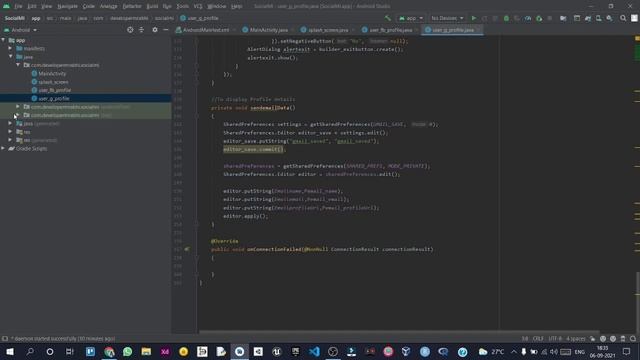
Task: Open the notification center icon
Action: click(x=627, y=351)
